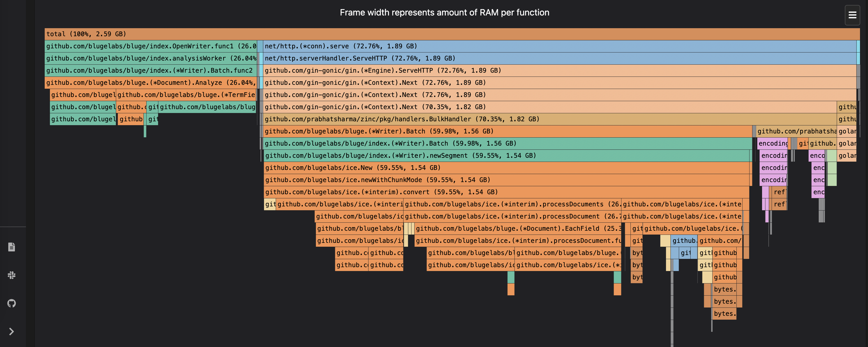This screenshot has height=347, width=868.
Task: Select the total (100%, 2.59 GB) frame
Action: pyautogui.click(x=452, y=34)
